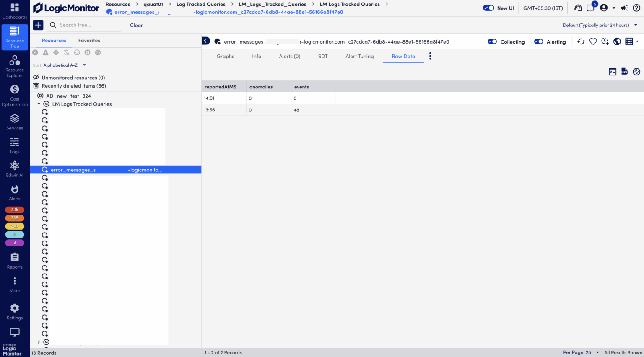The width and height of the screenshot is (644, 357).
Task: Disable the New UI toggle
Action: coord(488,8)
